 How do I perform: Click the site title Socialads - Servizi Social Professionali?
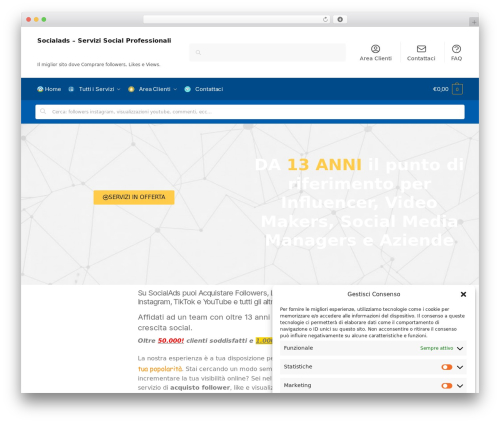[104, 41]
